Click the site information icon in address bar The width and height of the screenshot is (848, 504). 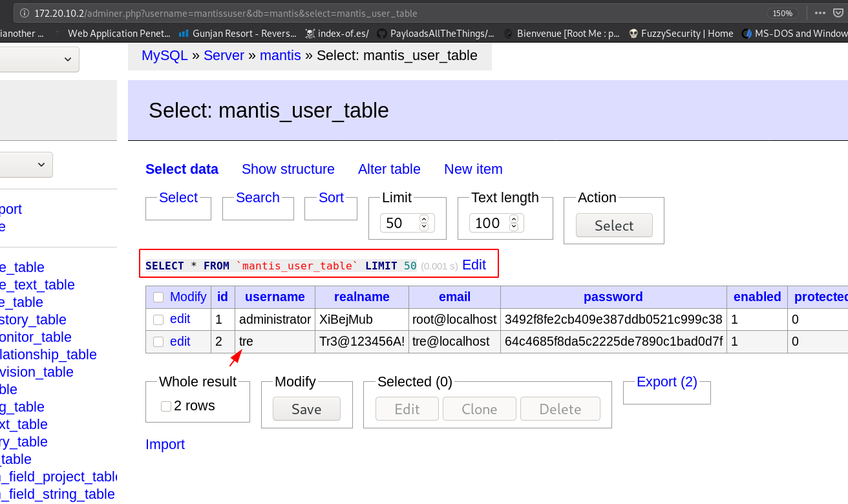(24, 13)
